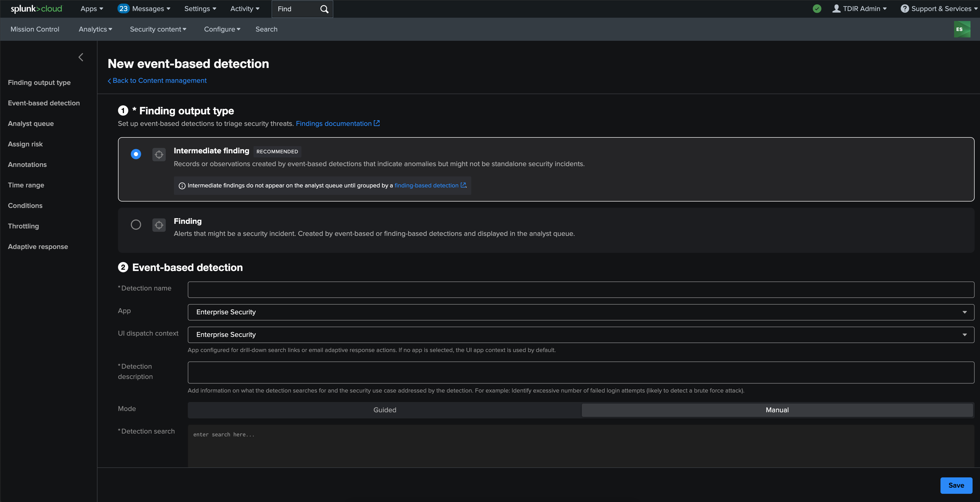Click the blue Save button
The image size is (980, 502).
(956, 485)
